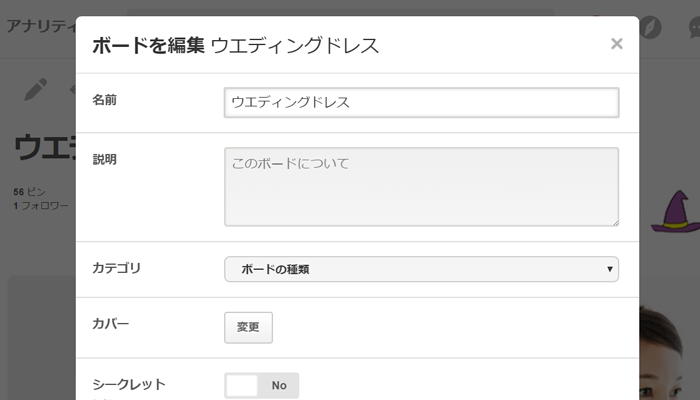Click the 説明 description textarea

(x=421, y=187)
